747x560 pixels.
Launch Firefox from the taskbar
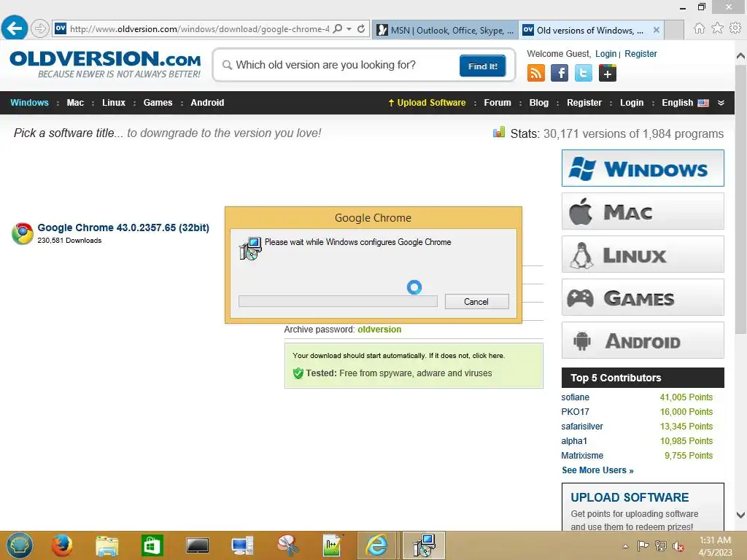[x=62, y=545]
